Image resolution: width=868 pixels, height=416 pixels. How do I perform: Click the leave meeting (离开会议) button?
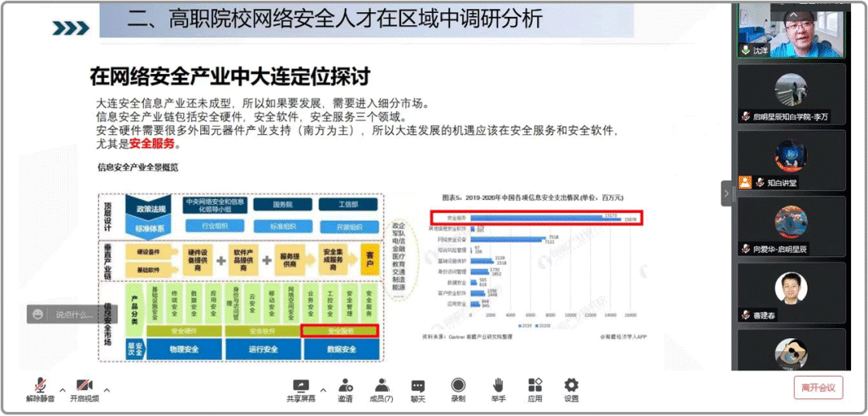click(x=818, y=388)
